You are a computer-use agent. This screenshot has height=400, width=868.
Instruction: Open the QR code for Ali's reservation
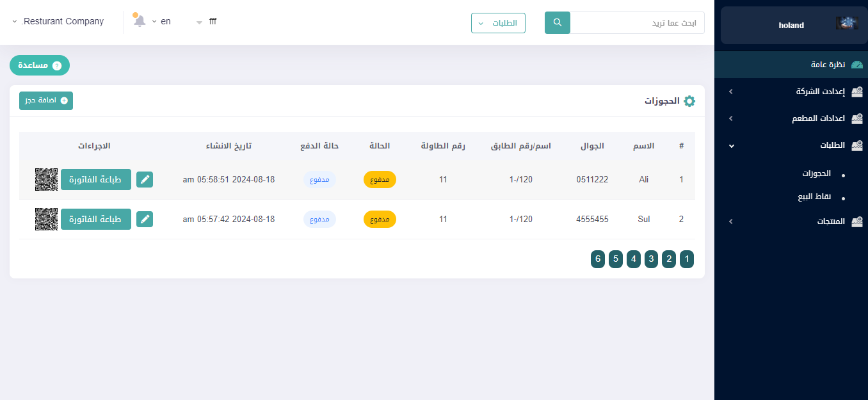[x=47, y=180]
